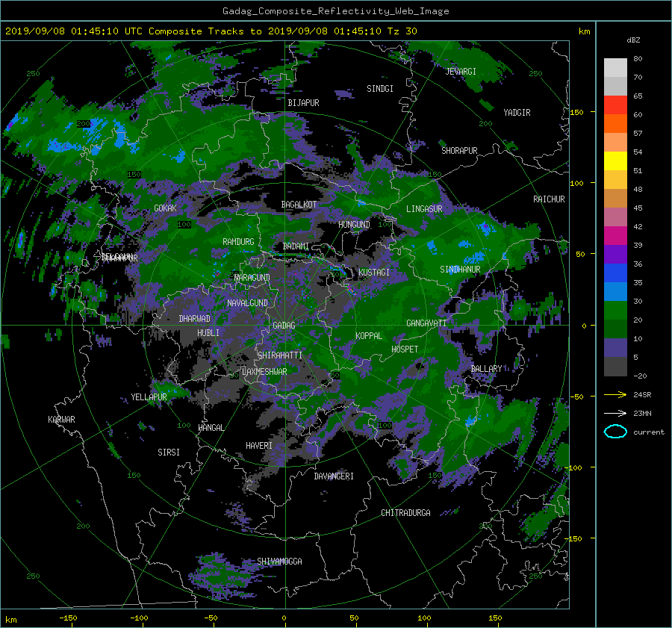Click the KARWAR city label
This screenshot has height=628, width=672.
tap(61, 419)
